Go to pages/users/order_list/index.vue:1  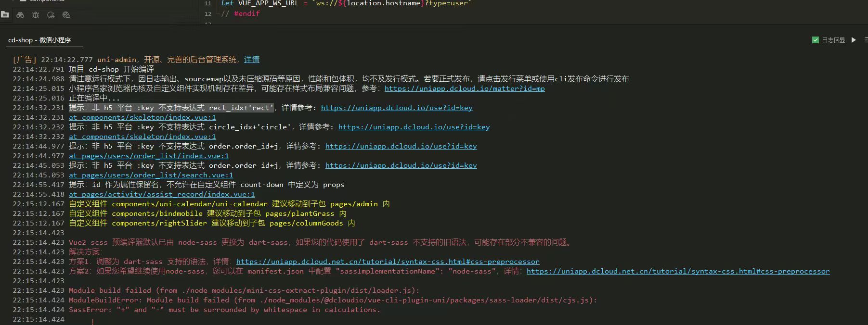149,156
